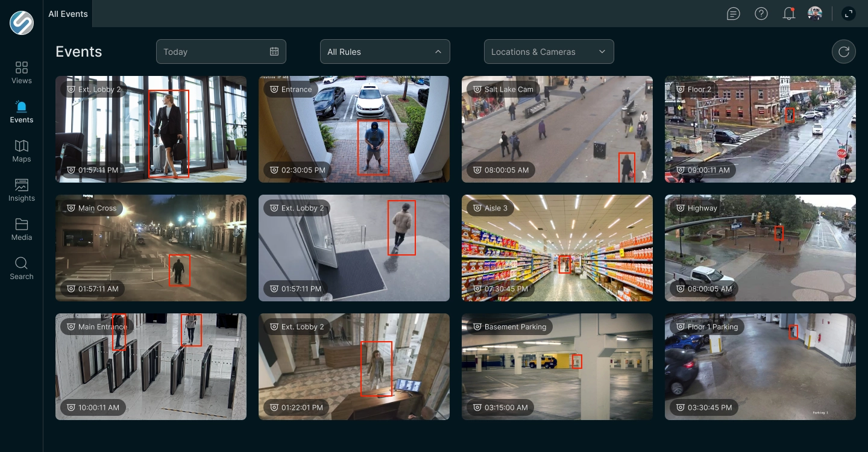
Task: Open the notifications bell icon
Action: coord(788,13)
